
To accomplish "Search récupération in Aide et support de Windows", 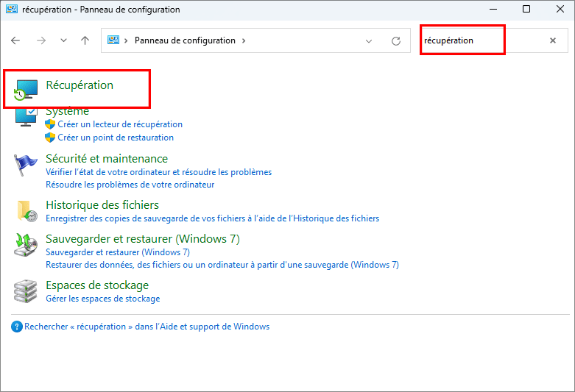I will [x=147, y=327].
